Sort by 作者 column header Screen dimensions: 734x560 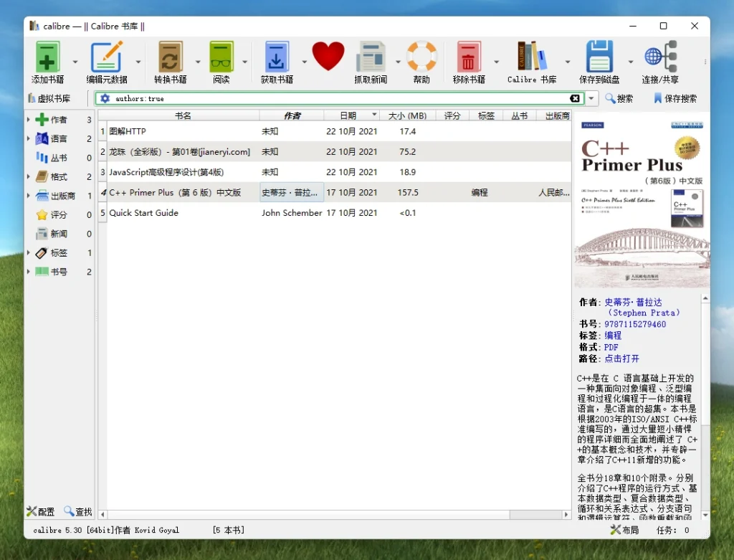(x=292, y=115)
